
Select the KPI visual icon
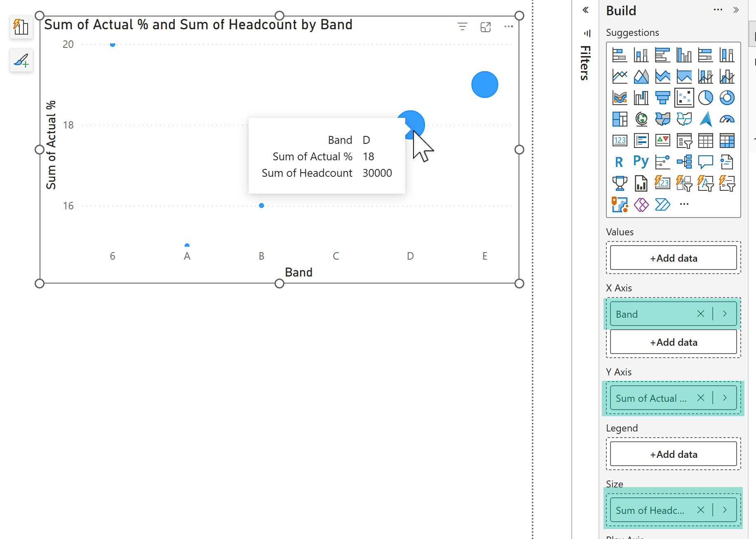click(x=662, y=141)
